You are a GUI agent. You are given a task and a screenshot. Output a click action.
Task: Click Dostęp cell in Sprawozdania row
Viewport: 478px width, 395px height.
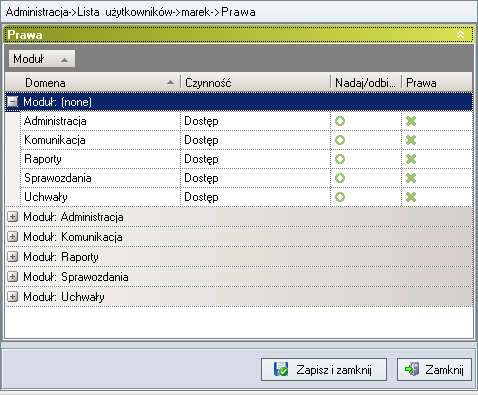[x=255, y=178]
